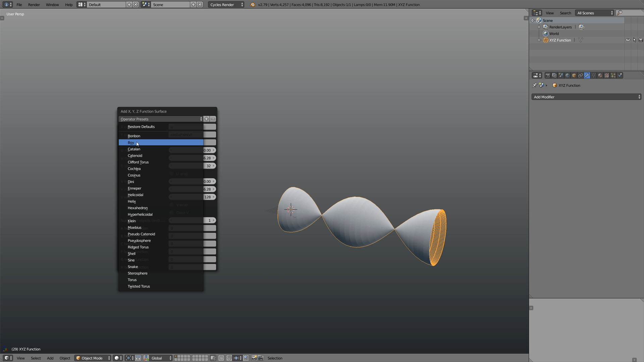Open the Add Modifier dropdown

click(x=586, y=97)
